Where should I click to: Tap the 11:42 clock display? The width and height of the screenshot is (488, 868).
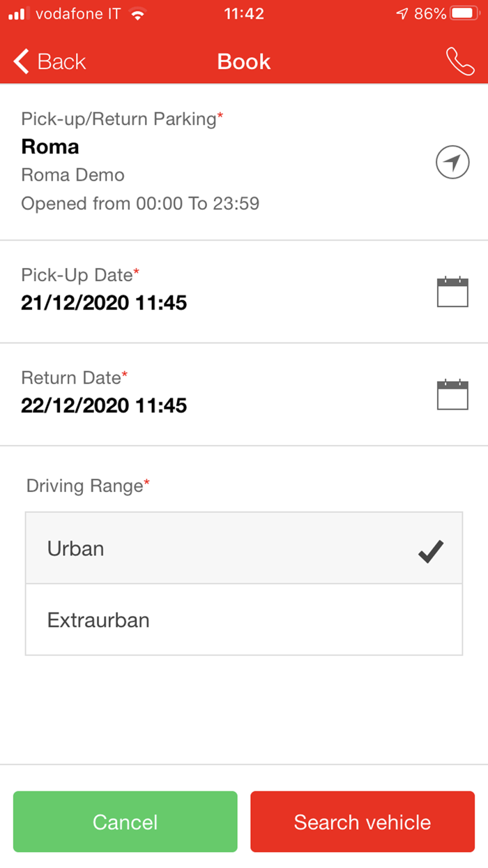pyautogui.click(x=243, y=13)
